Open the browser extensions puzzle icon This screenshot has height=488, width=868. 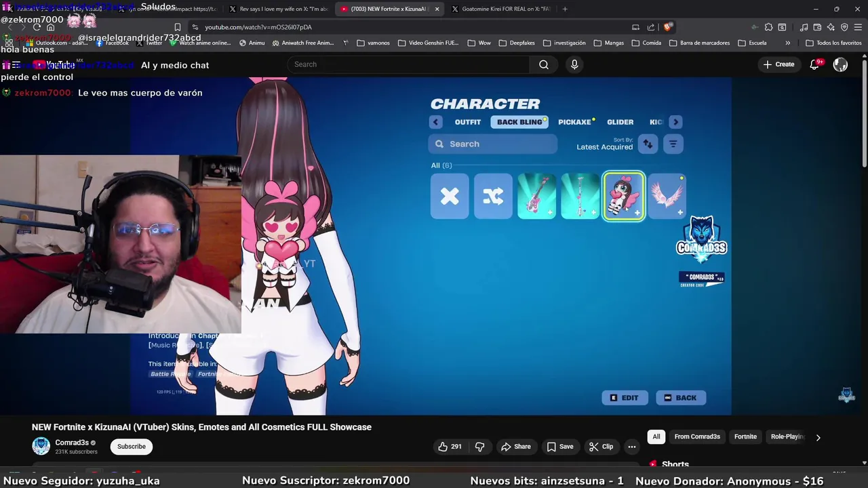(768, 27)
